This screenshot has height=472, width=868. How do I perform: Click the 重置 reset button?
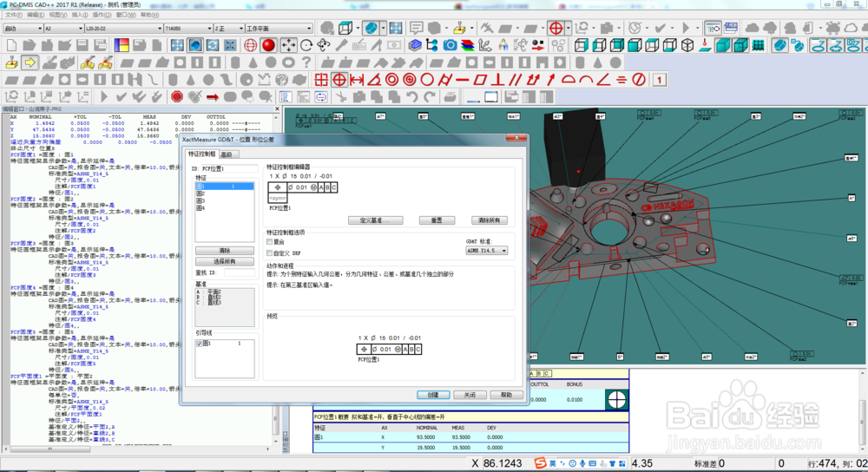pyautogui.click(x=437, y=220)
